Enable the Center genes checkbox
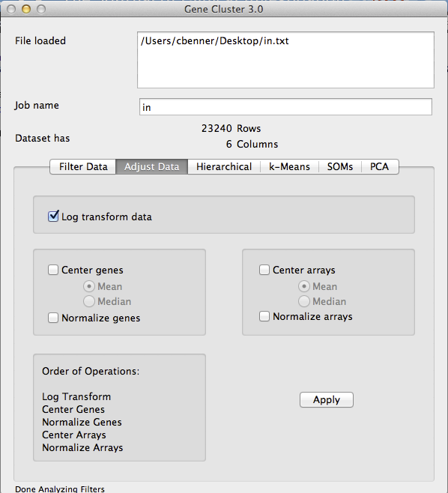 [x=53, y=270]
